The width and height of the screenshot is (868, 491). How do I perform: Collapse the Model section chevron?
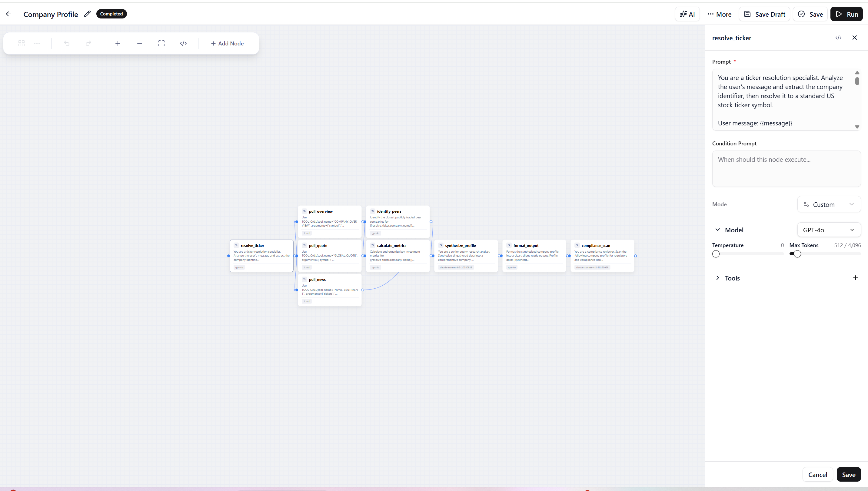717,230
